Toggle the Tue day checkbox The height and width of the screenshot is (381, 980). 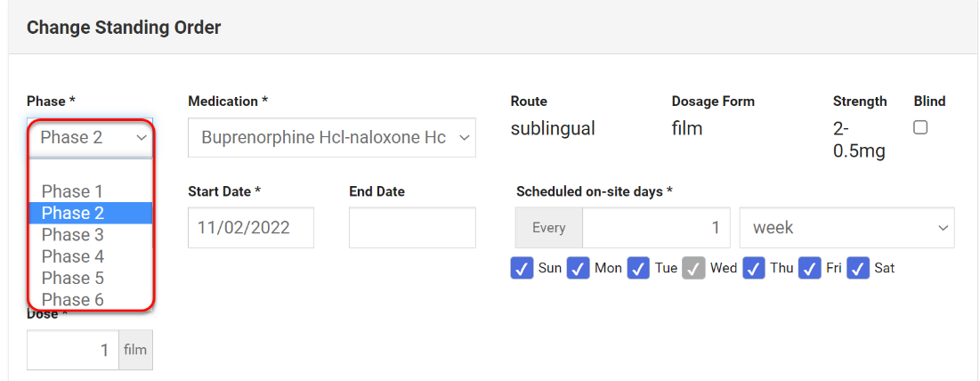coord(637,268)
